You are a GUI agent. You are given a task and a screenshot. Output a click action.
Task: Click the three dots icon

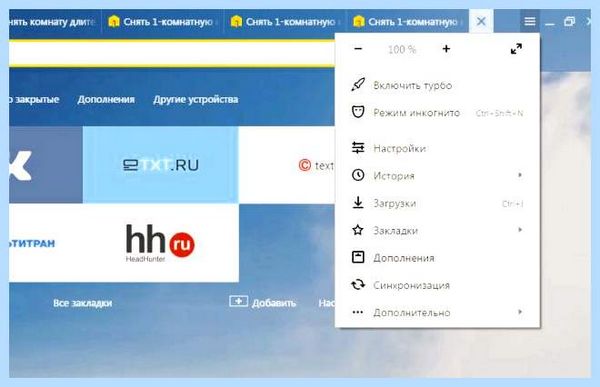358,312
